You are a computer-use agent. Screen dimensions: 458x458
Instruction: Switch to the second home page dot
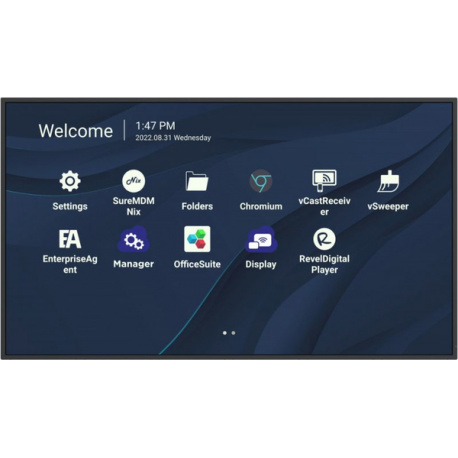[233, 333]
